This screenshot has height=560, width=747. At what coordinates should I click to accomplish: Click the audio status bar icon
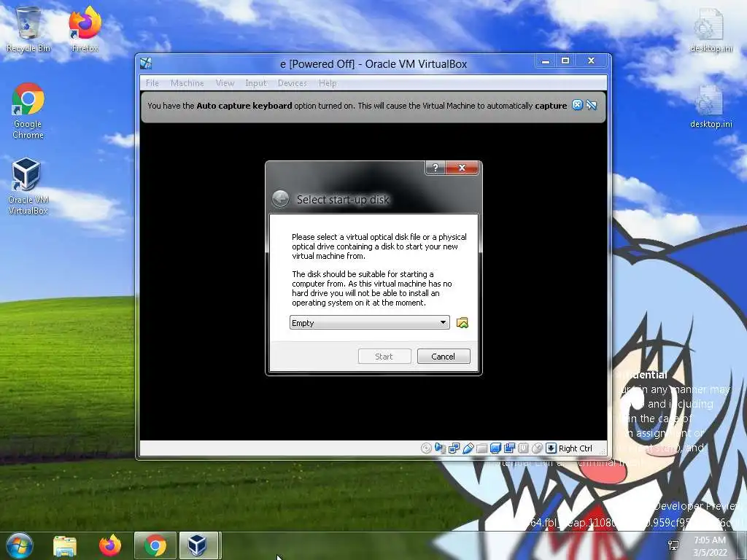tap(440, 448)
